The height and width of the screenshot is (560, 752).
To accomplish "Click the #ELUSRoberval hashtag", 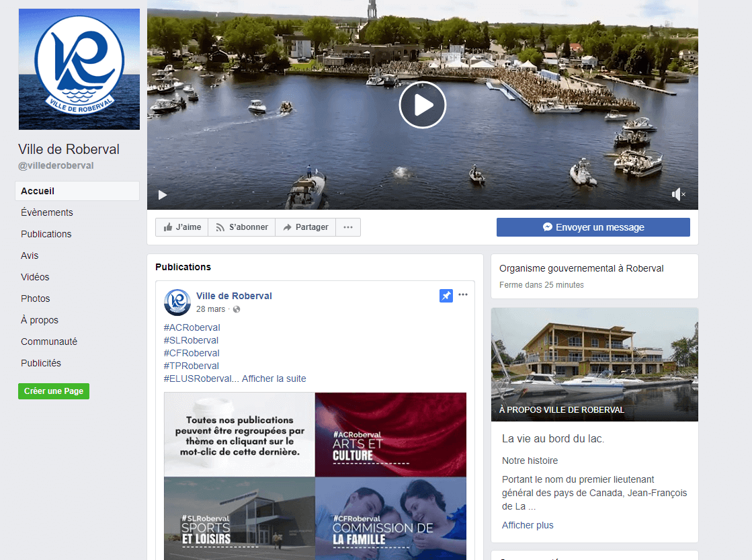I will point(198,378).
